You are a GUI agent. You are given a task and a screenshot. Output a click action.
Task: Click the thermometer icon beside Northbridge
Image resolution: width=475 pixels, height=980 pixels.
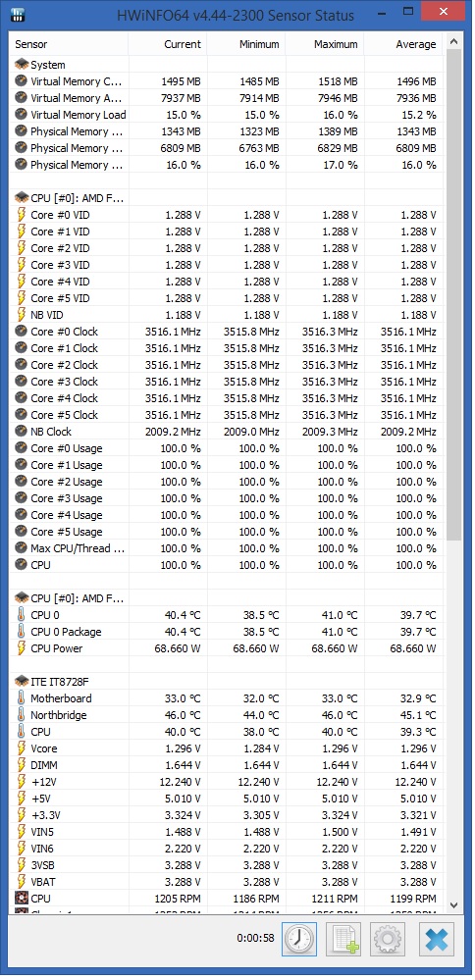(x=22, y=715)
